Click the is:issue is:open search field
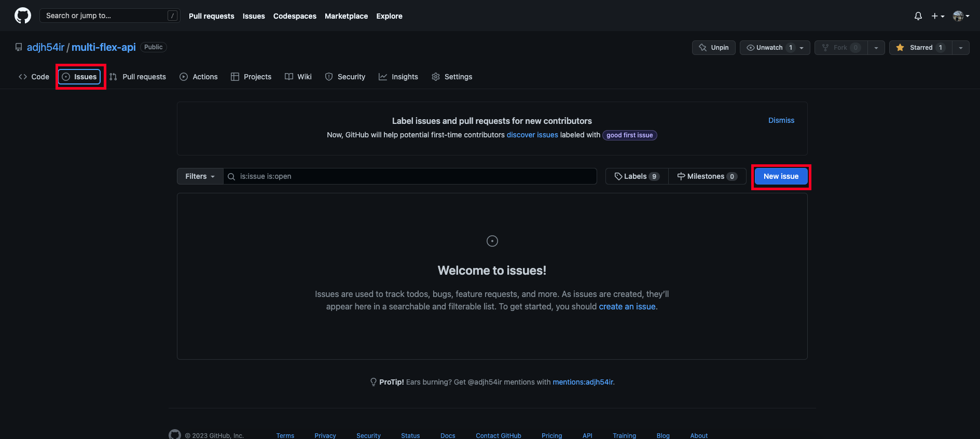The height and width of the screenshot is (439, 980). click(x=410, y=176)
